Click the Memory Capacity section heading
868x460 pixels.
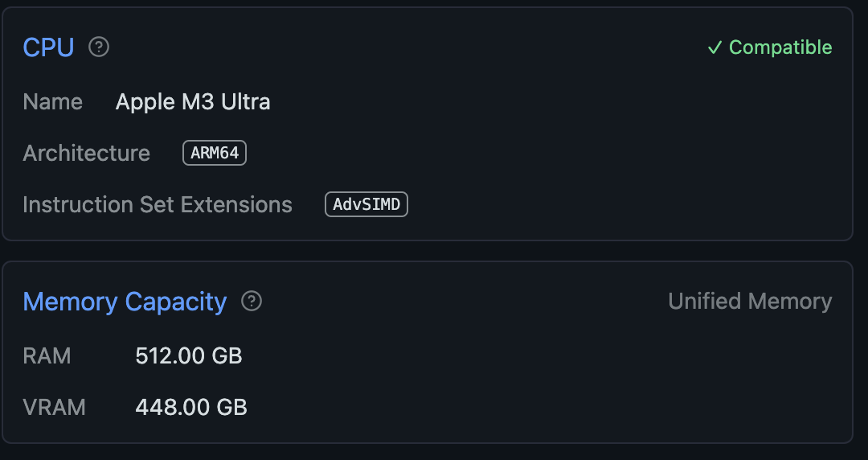[125, 302]
